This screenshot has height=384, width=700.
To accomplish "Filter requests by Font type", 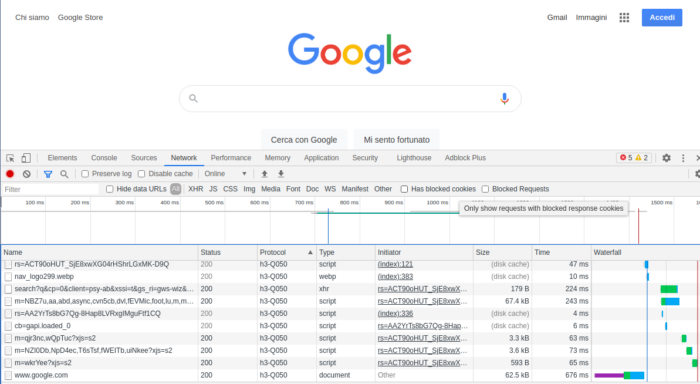I will (x=293, y=189).
